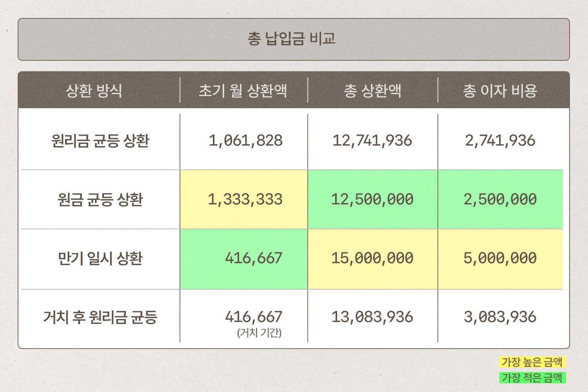Screen dimensions: 588x392
Task: Click the 총 이자 비용 column header
Action: (500, 91)
